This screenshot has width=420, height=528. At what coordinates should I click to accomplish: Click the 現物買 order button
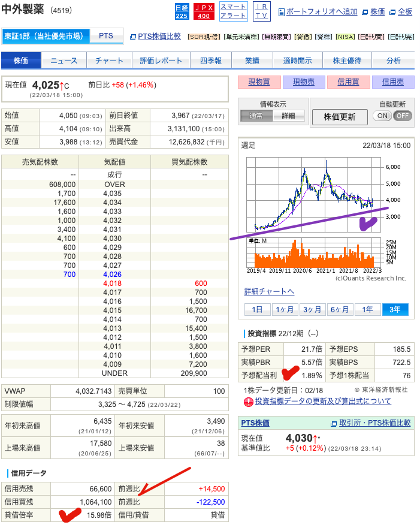coord(259,82)
